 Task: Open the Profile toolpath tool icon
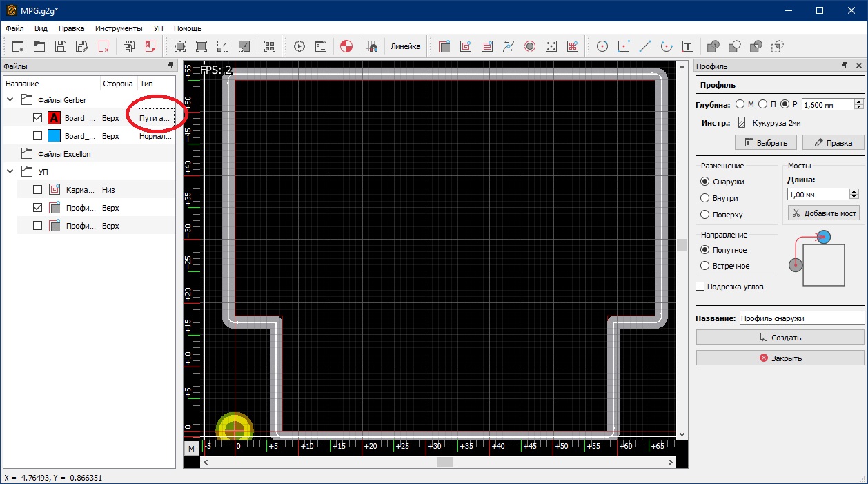(444, 46)
